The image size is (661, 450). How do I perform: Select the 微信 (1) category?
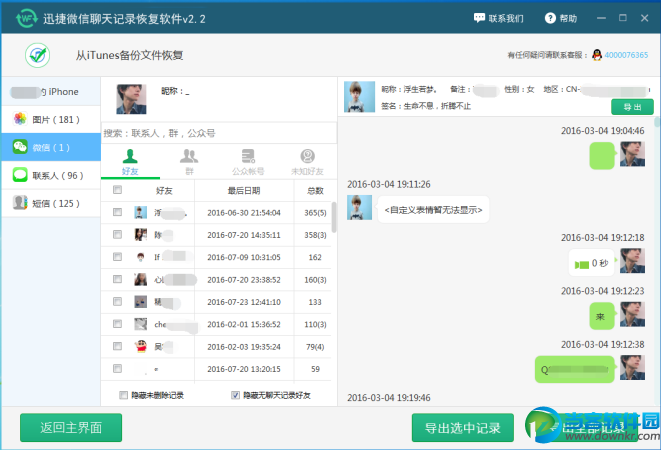tap(51, 147)
